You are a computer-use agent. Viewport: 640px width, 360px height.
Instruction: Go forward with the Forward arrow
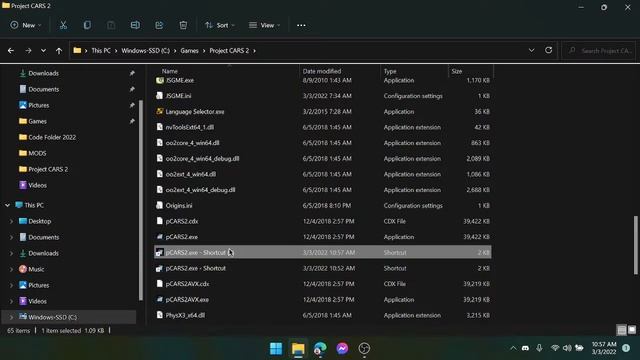[x=28, y=51]
